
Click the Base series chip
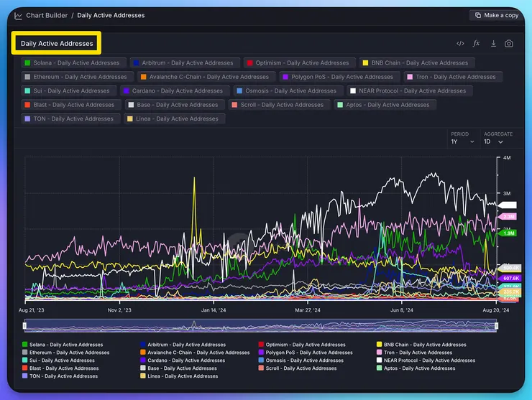click(x=175, y=105)
